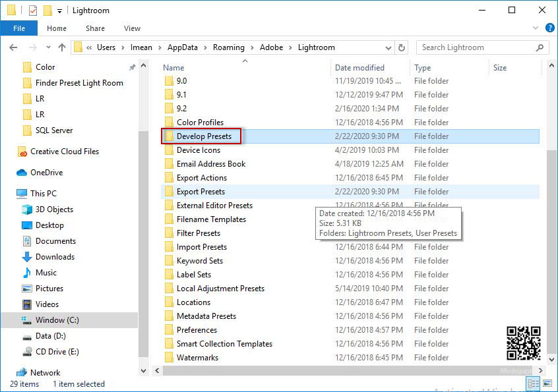
Task: Select Finder Preset Light Room folder
Action: 73,83
